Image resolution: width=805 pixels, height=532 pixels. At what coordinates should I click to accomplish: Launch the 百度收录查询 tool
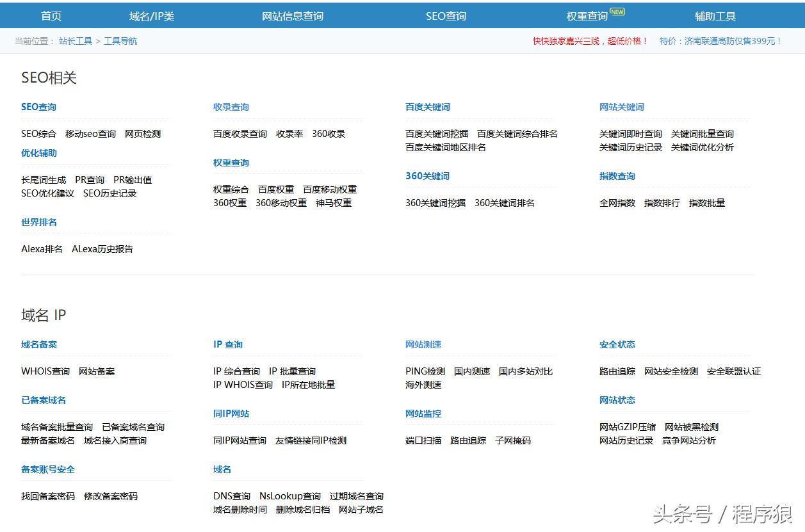[x=240, y=133]
